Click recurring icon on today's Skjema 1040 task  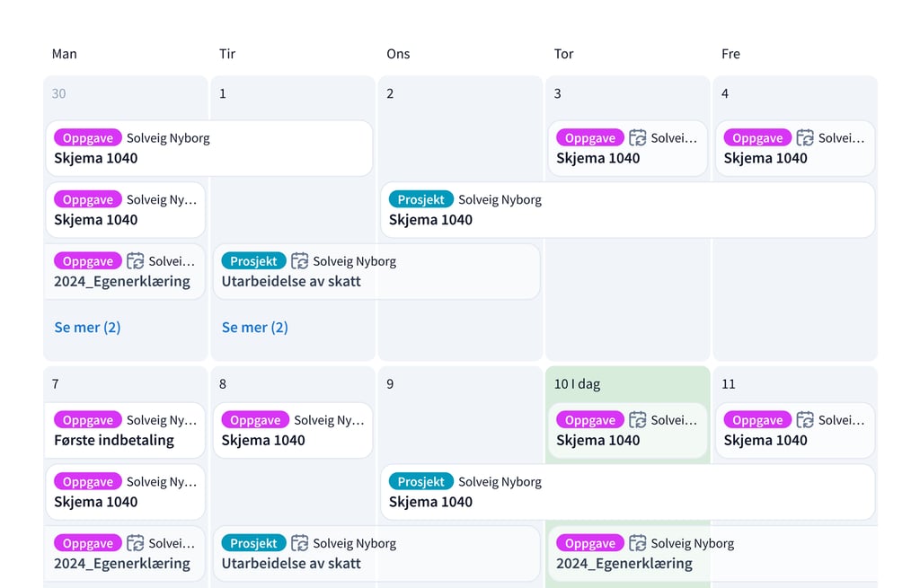point(637,420)
